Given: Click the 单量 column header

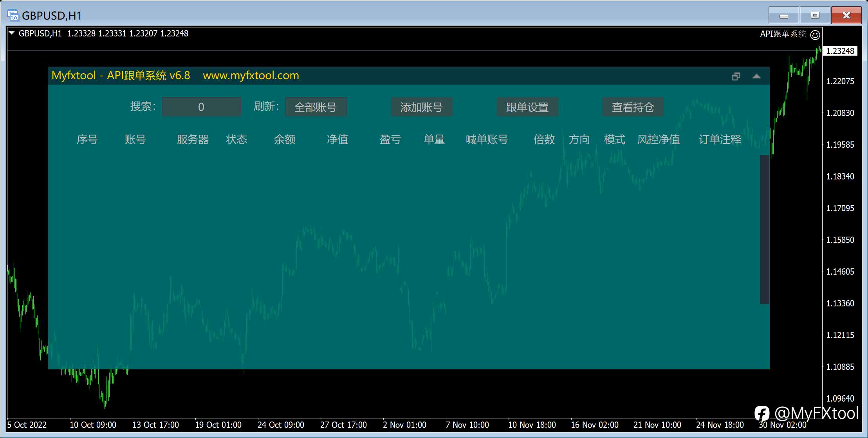Looking at the screenshot, I should pos(434,139).
